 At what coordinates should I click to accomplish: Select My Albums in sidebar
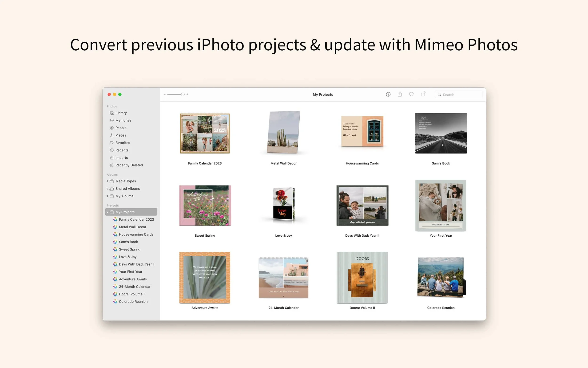[x=124, y=196]
